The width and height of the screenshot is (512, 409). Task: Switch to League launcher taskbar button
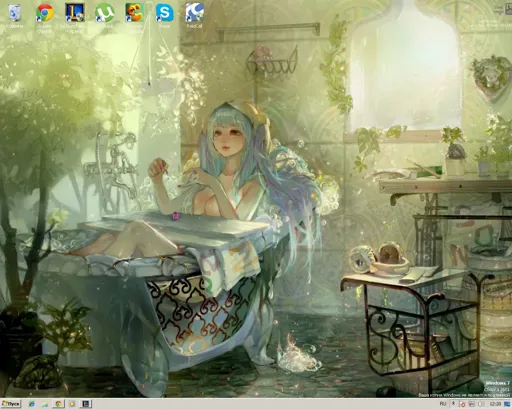(x=86, y=404)
